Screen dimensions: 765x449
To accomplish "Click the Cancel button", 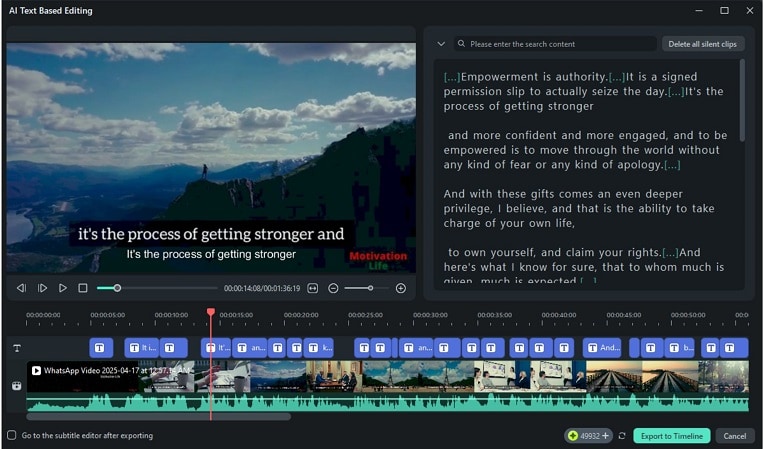I will pyautogui.click(x=734, y=436).
